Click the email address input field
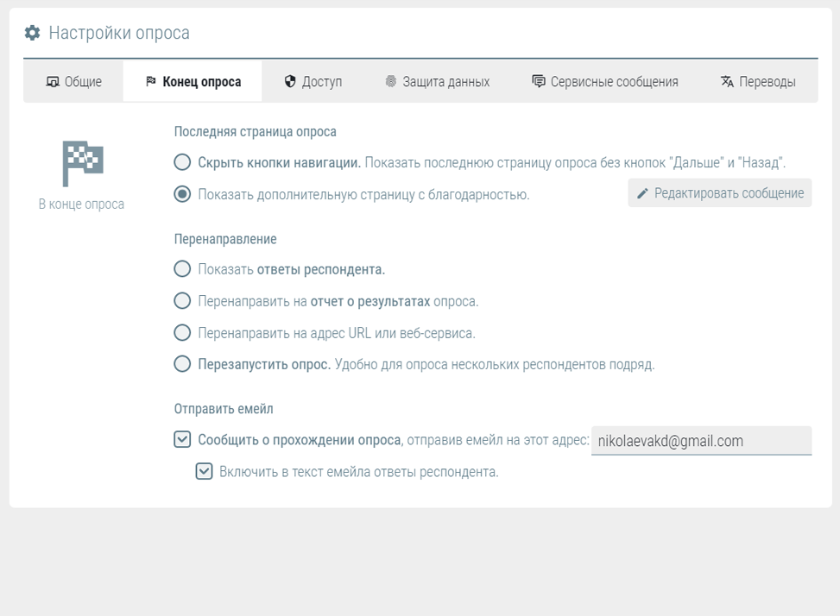The width and height of the screenshot is (840, 616). pyautogui.click(x=700, y=441)
